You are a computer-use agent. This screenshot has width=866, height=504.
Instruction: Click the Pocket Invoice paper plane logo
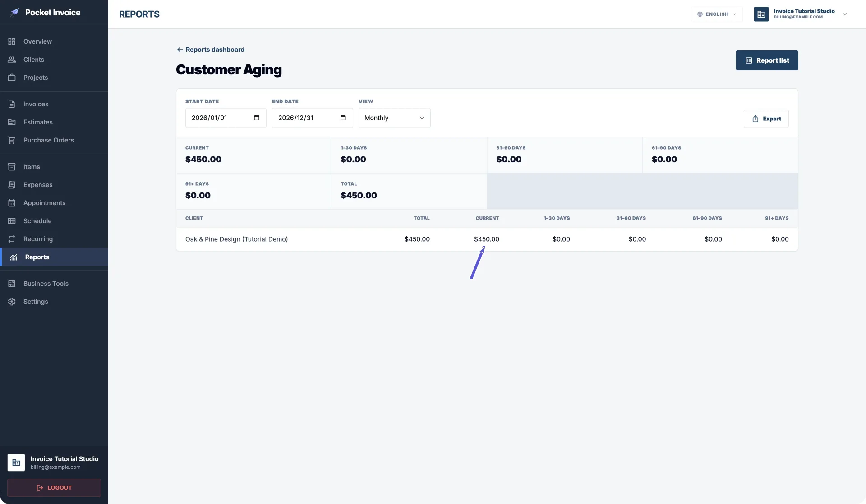tap(15, 12)
